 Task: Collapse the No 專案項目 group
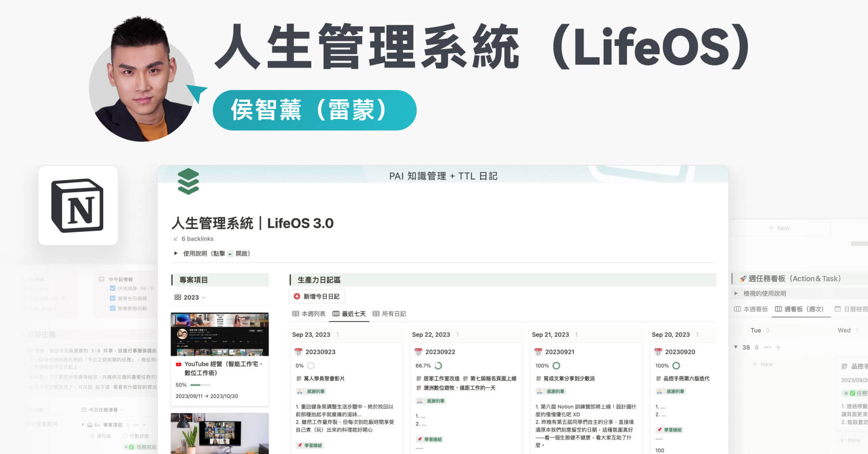[83, 425]
